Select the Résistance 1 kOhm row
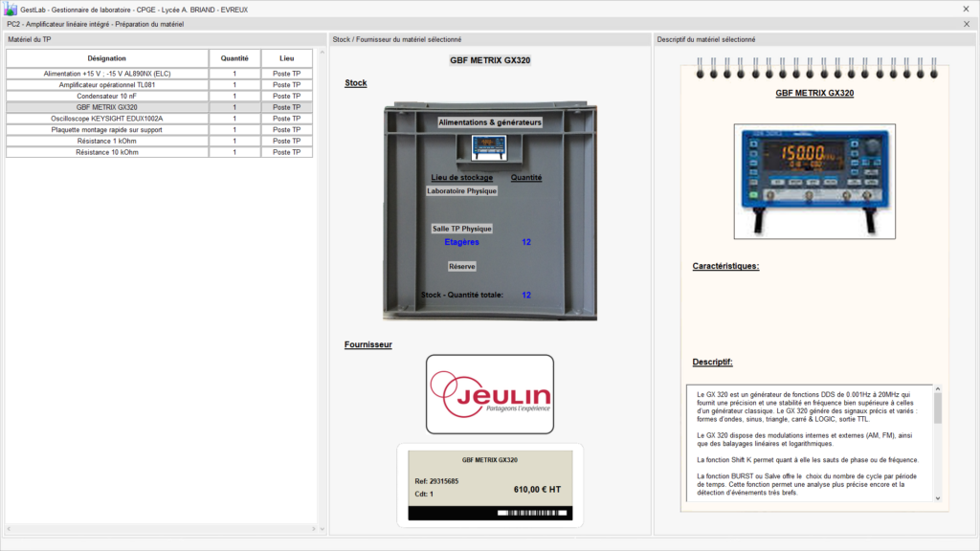The width and height of the screenshot is (980, 551). pyautogui.click(x=107, y=141)
